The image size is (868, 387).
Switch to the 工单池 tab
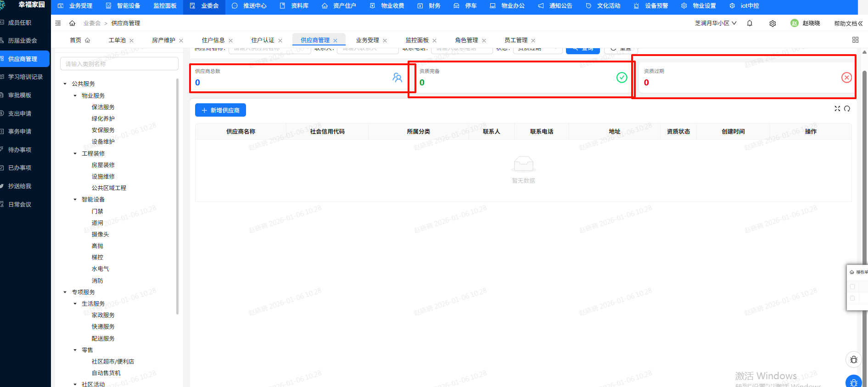tap(117, 40)
